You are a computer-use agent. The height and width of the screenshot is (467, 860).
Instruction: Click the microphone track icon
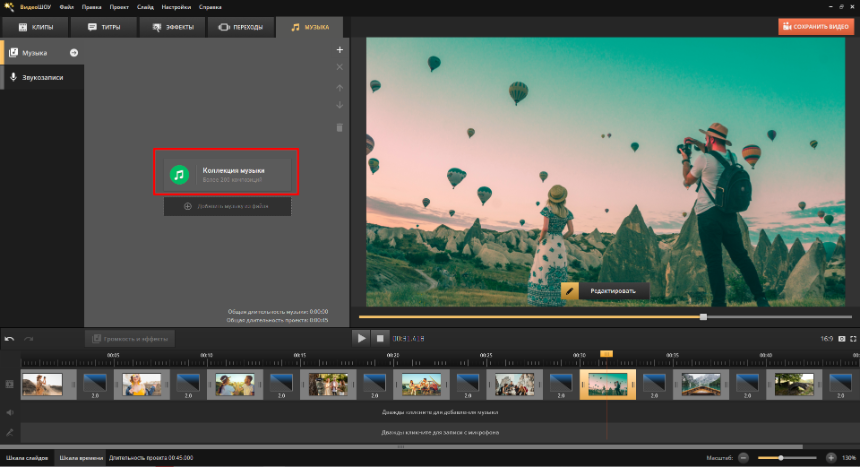[9, 432]
